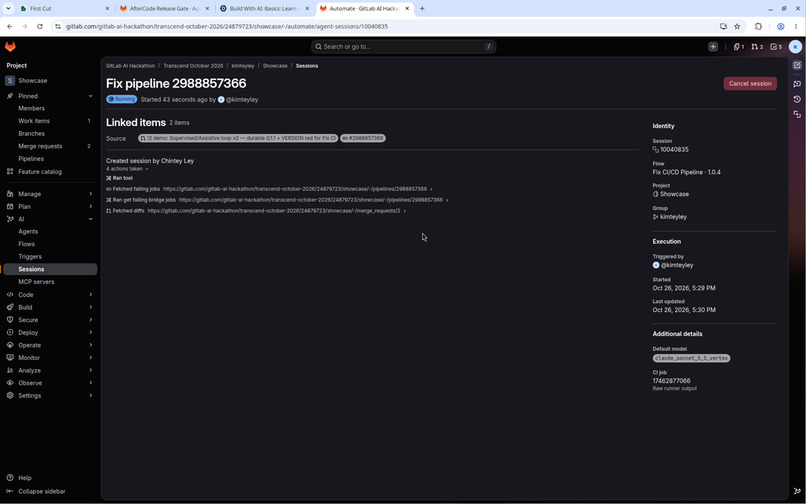
Task: View site information icon in address bar
Action: pyautogui.click(x=58, y=26)
